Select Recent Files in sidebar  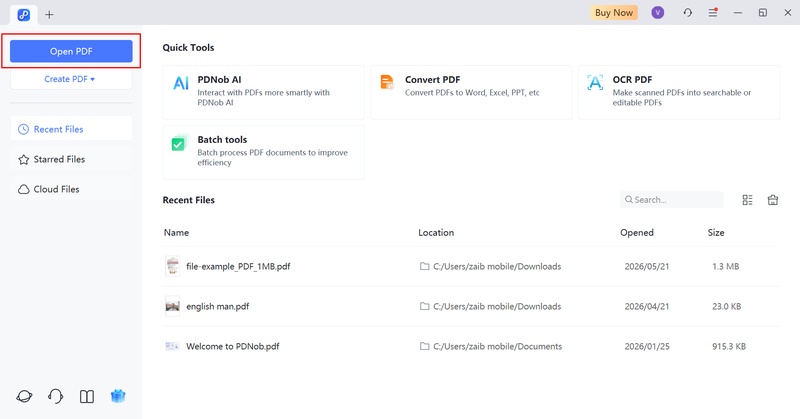pyautogui.click(x=71, y=129)
